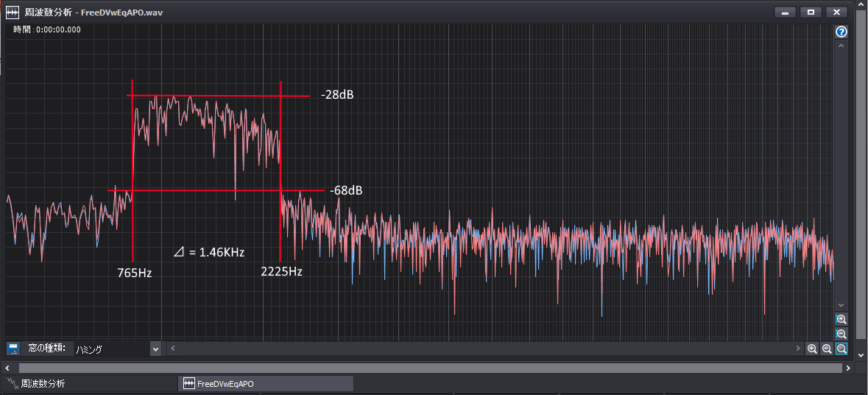This screenshot has width=868, height=395.
Task: Click the vertical zoom-in magnifier icon
Action: [841, 319]
